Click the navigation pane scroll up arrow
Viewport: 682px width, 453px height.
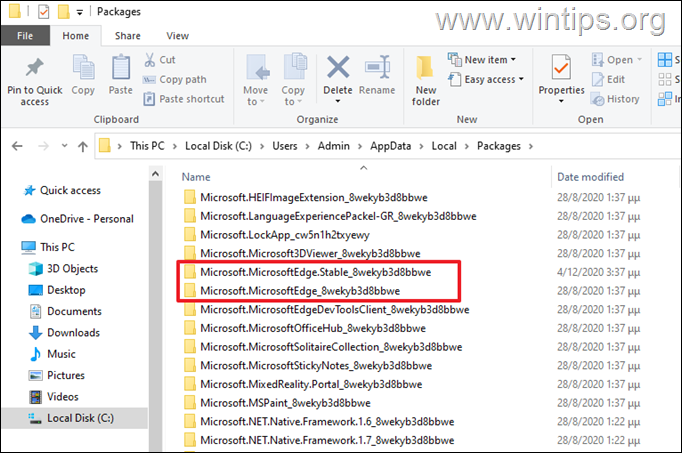pos(155,174)
